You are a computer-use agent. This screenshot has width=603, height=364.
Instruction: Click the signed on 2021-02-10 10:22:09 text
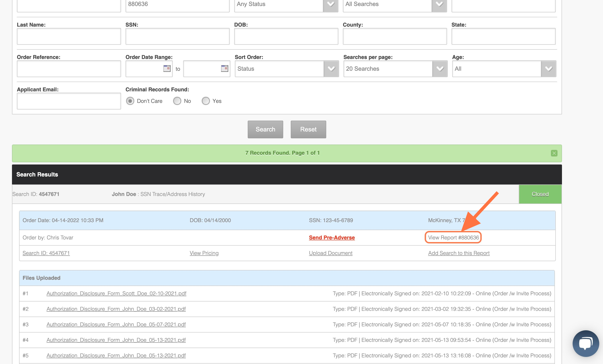point(442,294)
